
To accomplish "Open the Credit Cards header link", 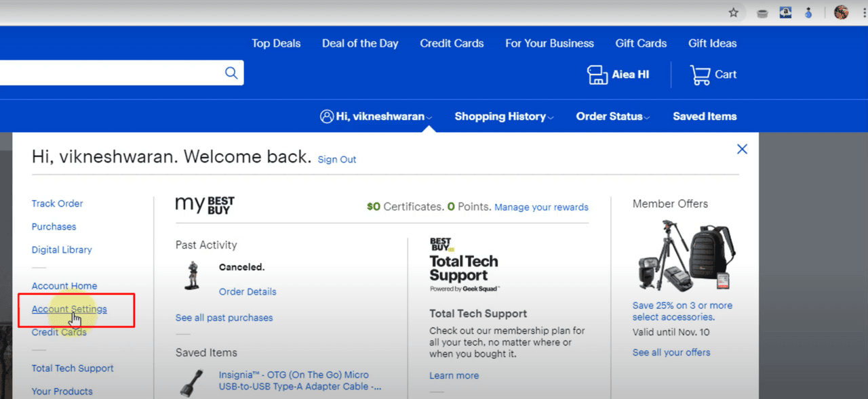I will point(452,43).
